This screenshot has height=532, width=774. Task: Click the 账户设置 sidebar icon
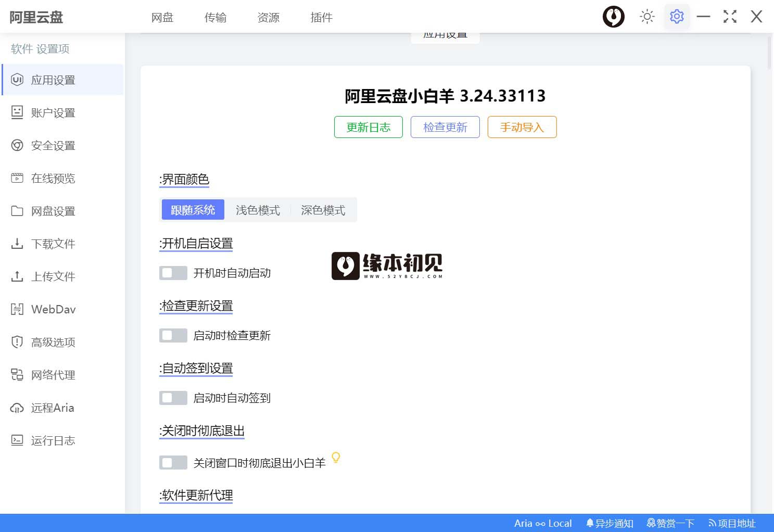point(17,112)
